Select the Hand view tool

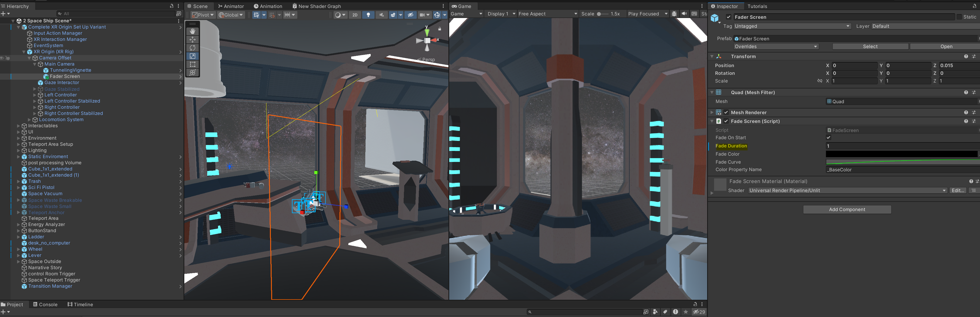(x=193, y=31)
